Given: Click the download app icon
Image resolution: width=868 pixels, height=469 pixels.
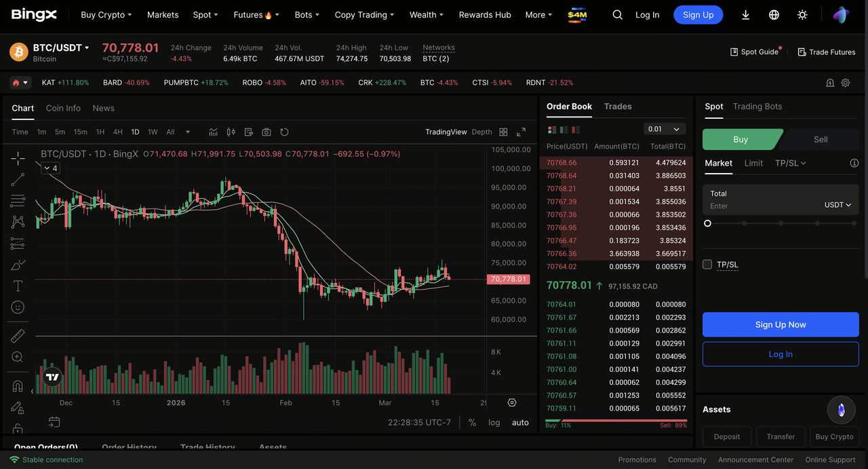Looking at the screenshot, I should click(x=745, y=15).
